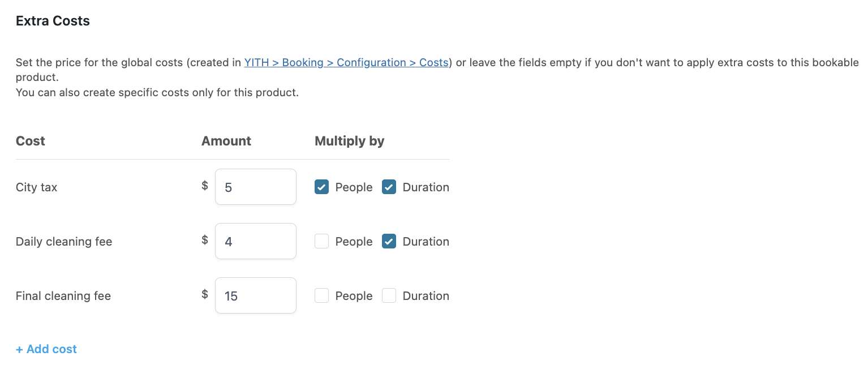Click the + Add cost link
The image size is (868, 369).
[x=46, y=349]
